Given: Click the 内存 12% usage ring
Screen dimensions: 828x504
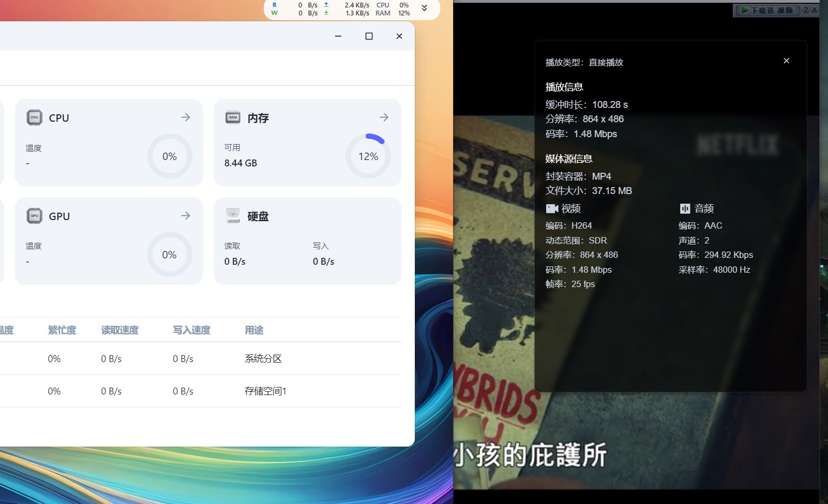Looking at the screenshot, I should click(368, 156).
